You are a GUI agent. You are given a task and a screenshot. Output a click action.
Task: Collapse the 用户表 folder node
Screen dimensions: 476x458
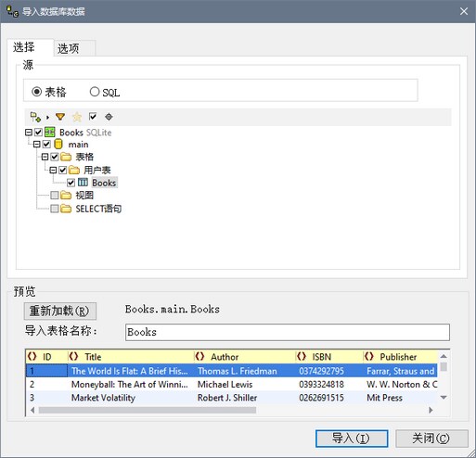pyautogui.click(x=53, y=170)
